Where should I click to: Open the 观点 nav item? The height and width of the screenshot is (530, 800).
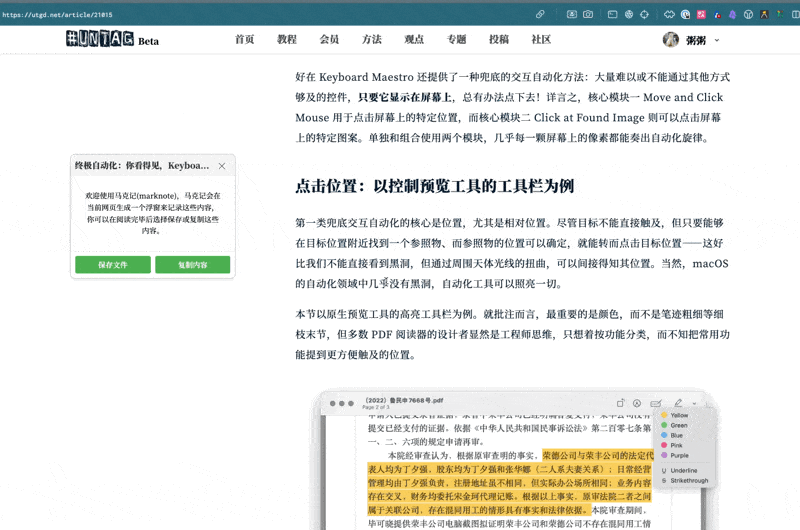click(414, 39)
